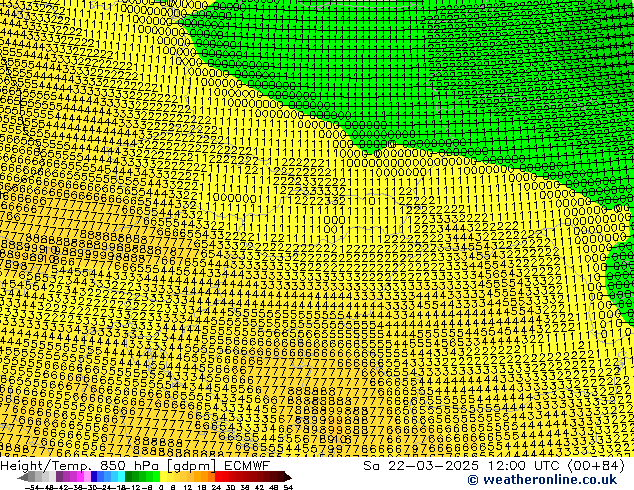The width and height of the screenshot is (634, 490).
Task: Click the 'Height/Temp.' title text
Action: click(44, 466)
